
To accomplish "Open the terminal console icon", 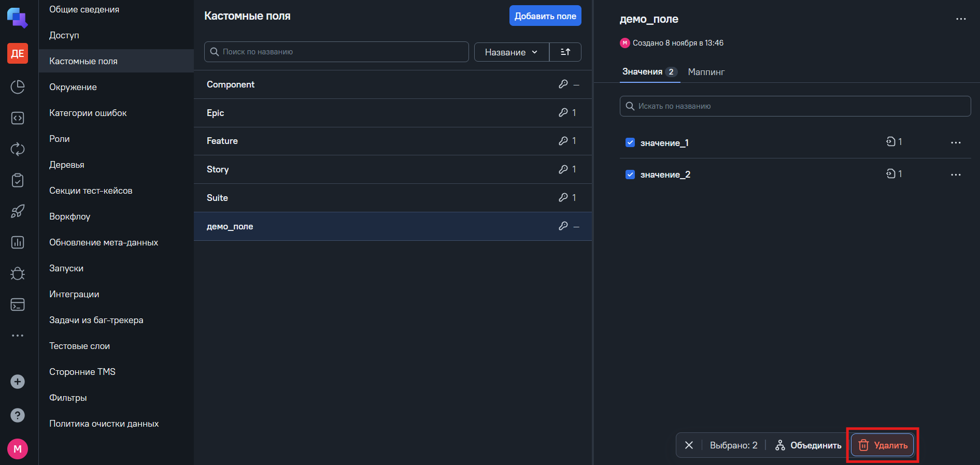I will pyautogui.click(x=18, y=304).
